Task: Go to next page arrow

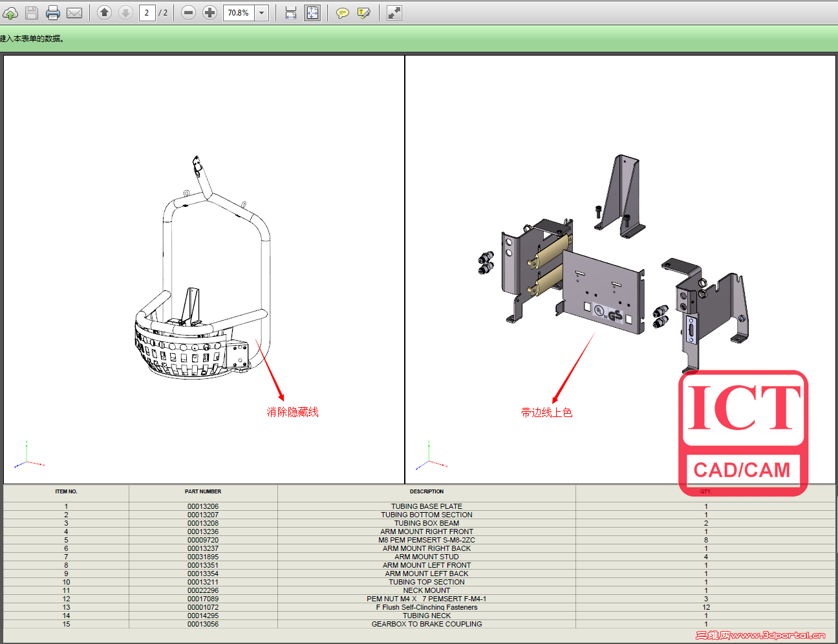Action: point(125,13)
